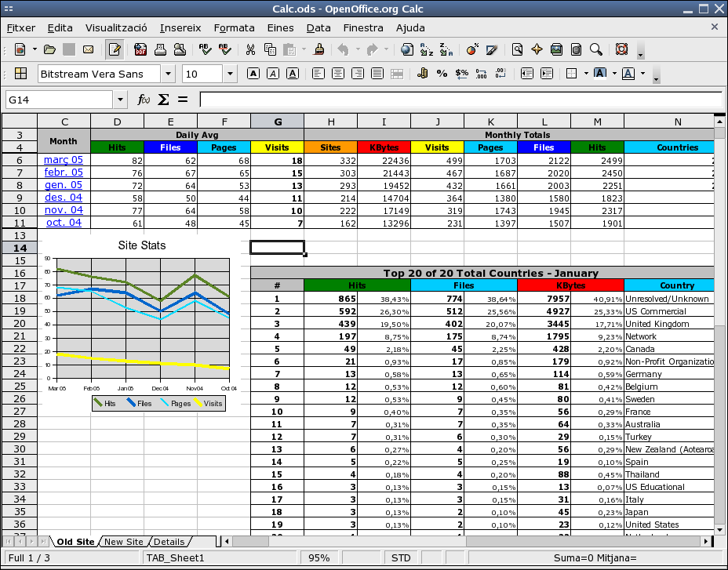Image resolution: width=728 pixels, height=570 pixels.
Task: Center text horizontally
Action: (337, 74)
